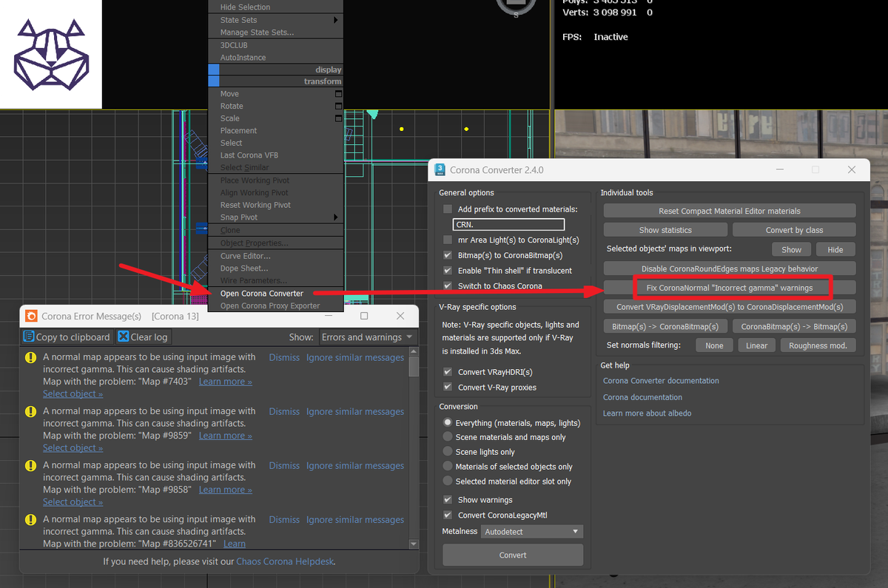
Task: Click warning icon beside Map #9858 message
Action: pos(30,465)
